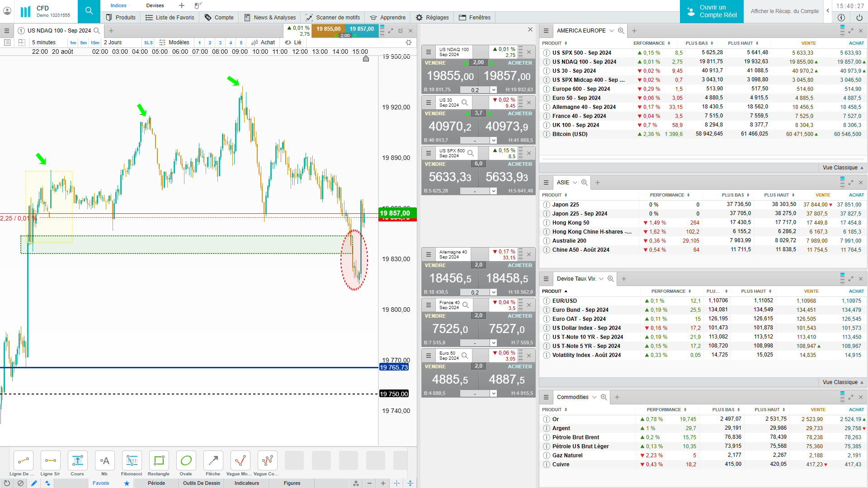Click the undo/refresh icon at chart bottom-left

[x=7, y=483]
